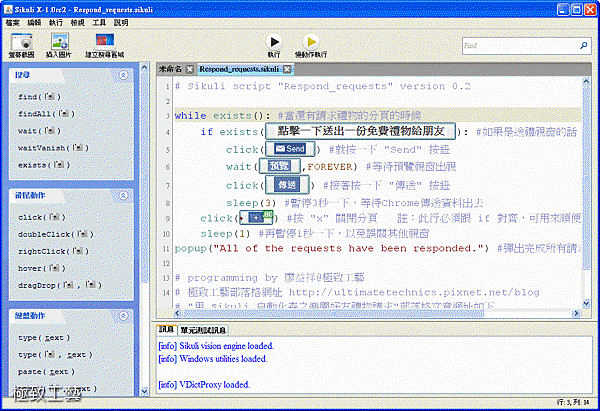600x411 pixels.
Task: Select the unit test messages tab in console
Action: (x=203, y=330)
